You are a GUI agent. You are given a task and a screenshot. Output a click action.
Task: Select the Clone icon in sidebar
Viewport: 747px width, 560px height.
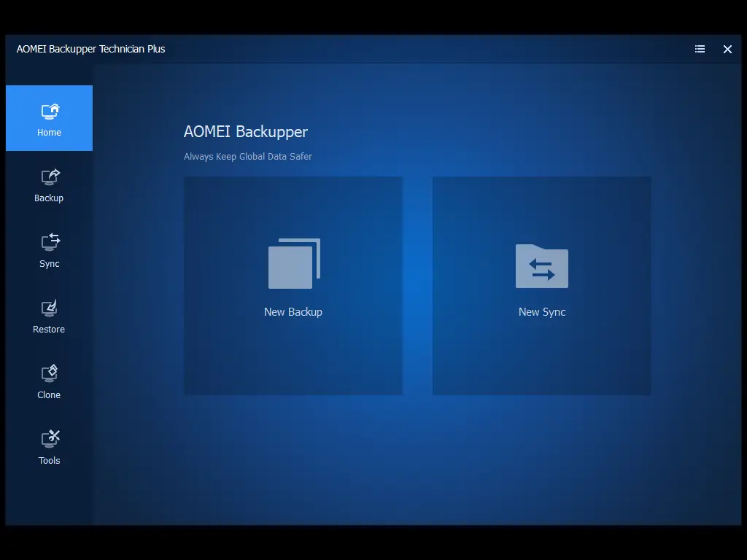pos(49,373)
